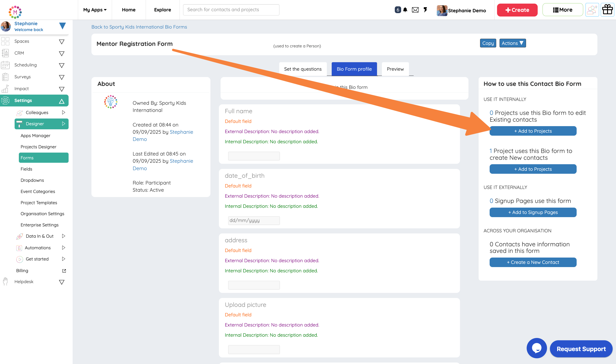
Task: Open the add contact people icon
Action: pos(592,10)
